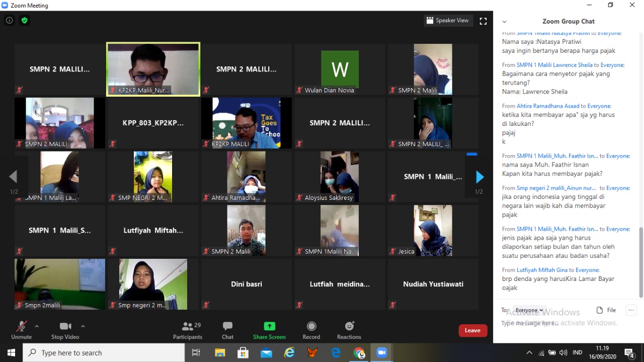Unmute the microphone

tap(21, 330)
